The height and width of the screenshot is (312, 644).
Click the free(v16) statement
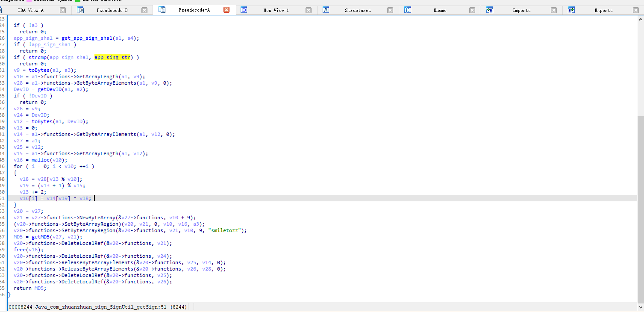(x=29, y=250)
